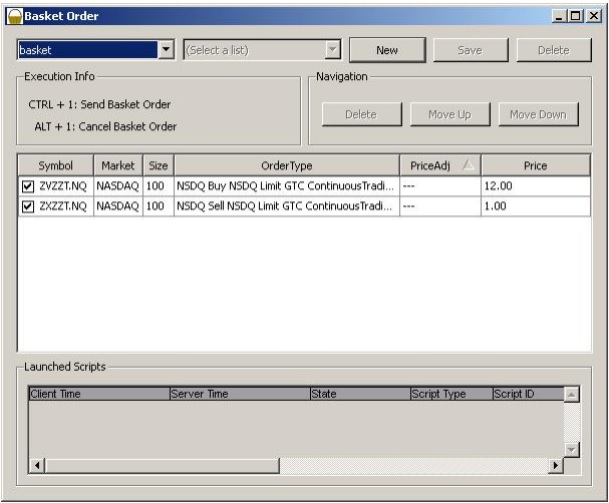609x503 pixels.
Task: Click the Move Up button
Action: [448, 114]
